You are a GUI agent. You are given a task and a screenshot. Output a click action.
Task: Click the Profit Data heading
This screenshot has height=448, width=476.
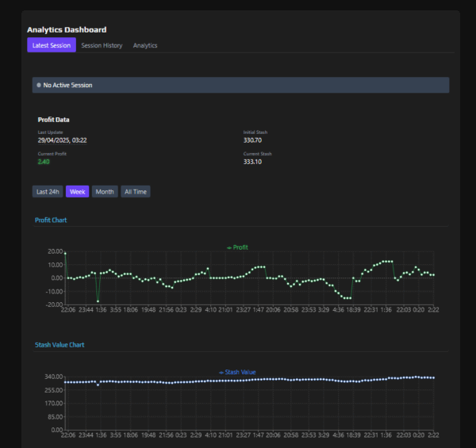[53, 120]
